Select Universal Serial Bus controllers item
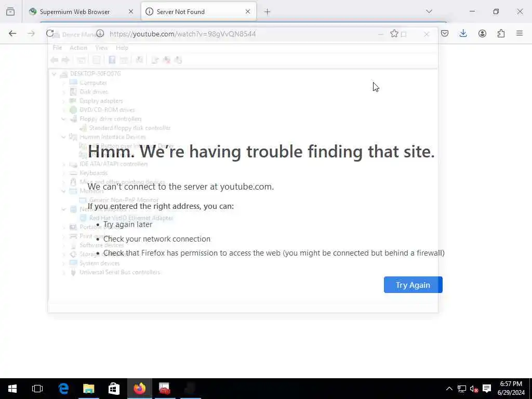 coord(120,272)
